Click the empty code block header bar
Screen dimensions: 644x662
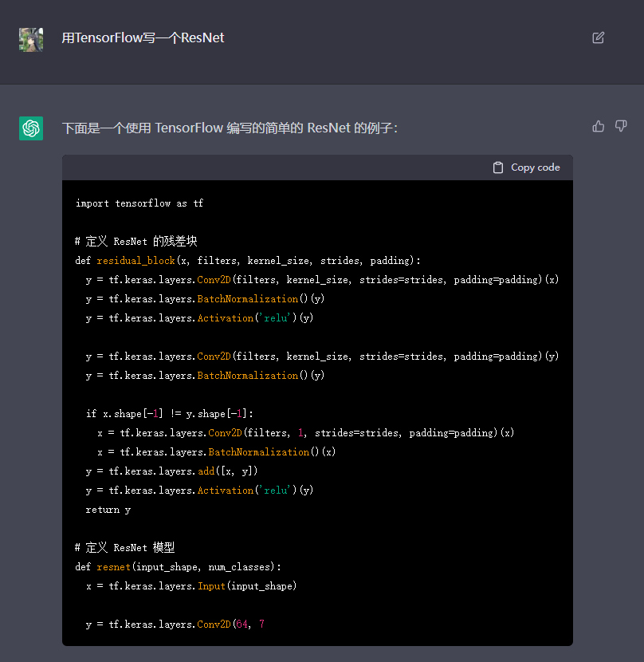coord(271,167)
